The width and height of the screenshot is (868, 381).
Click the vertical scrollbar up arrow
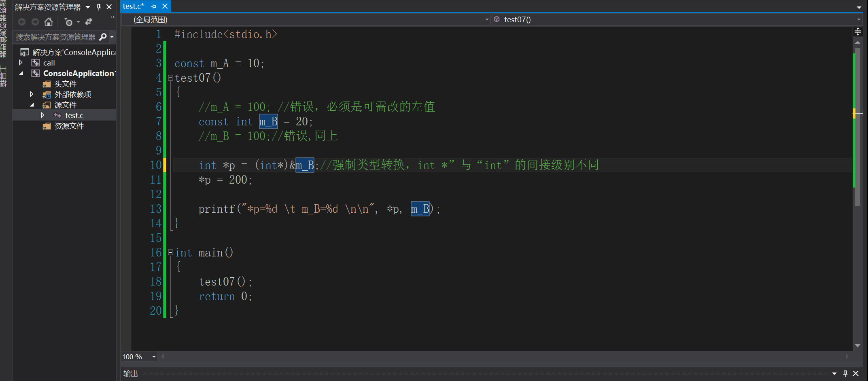point(857,42)
